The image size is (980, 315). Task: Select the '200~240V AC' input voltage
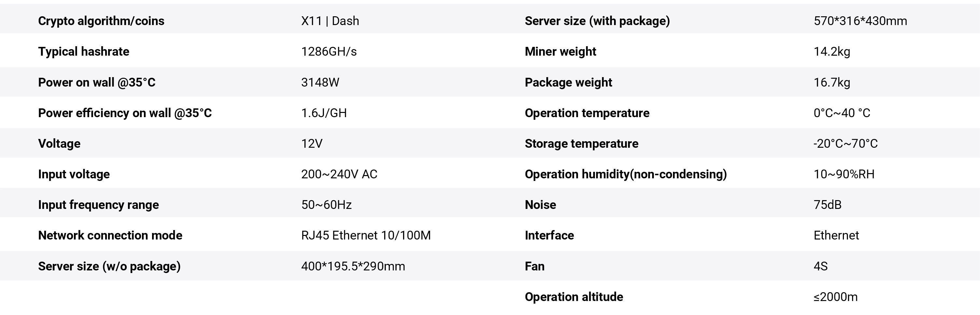(x=339, y=174)
